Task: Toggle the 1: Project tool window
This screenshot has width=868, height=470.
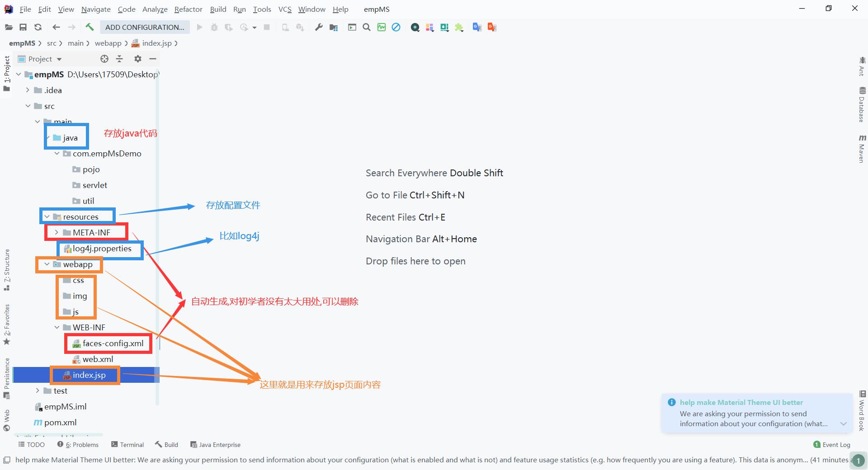Action: point(7,73)
